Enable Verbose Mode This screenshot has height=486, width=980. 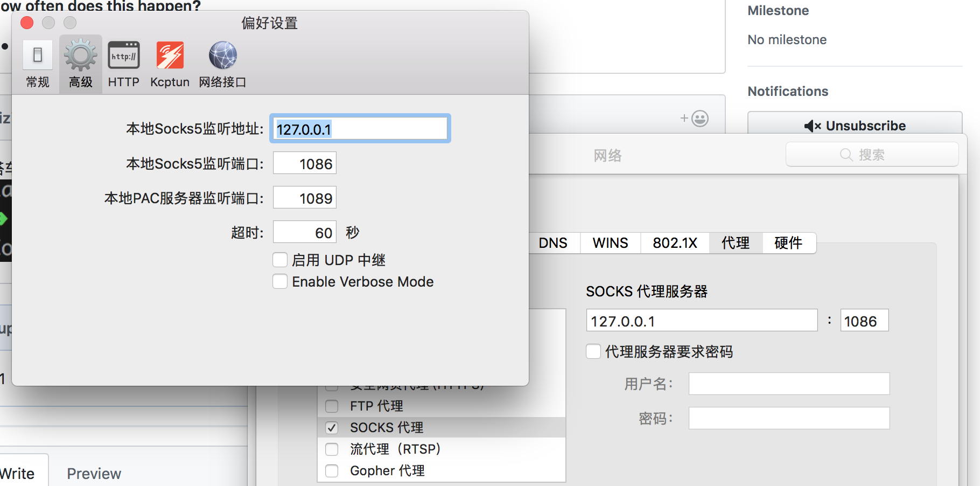click(x=280, y=281)
